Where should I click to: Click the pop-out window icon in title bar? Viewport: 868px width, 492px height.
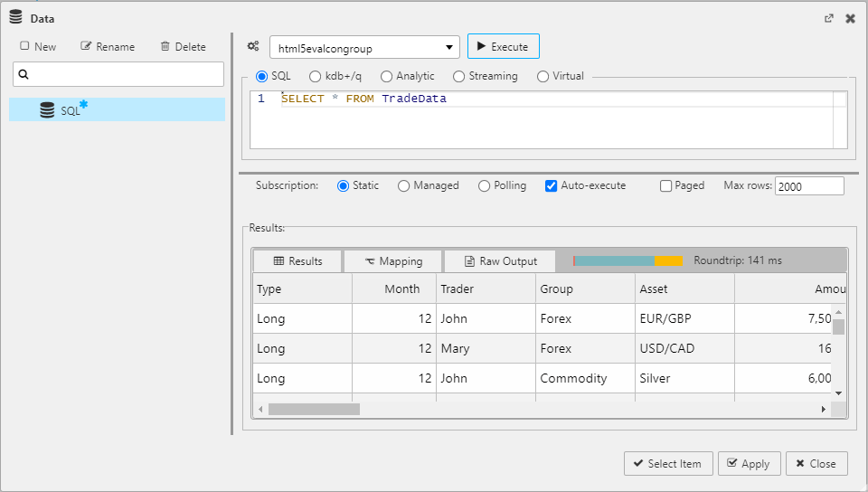click(x=828, y=18)
